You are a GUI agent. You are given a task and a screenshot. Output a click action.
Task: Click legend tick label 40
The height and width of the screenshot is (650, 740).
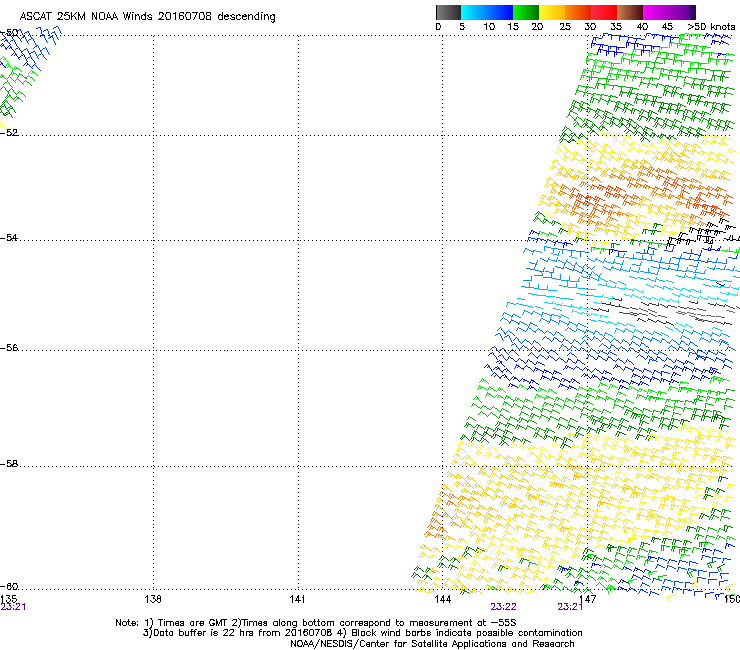pyautogui.click(x=642, y=27)
